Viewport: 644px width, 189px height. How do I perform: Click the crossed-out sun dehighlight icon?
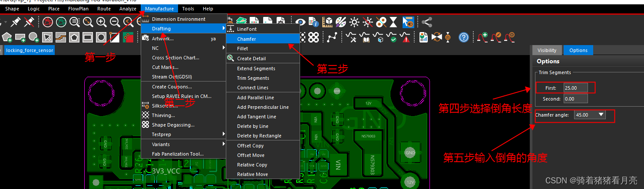(368, 21)
